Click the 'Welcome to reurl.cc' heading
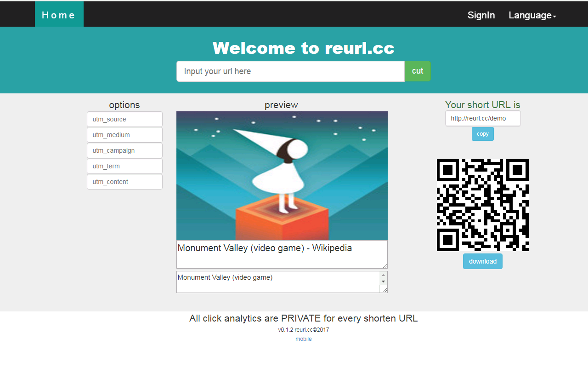This screenshot has width=588, height=368. point(304,48)
